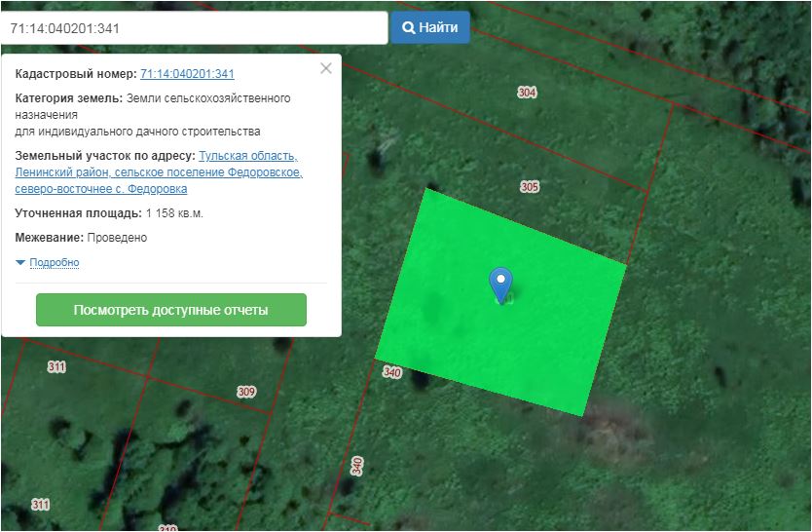Click parcel label 305 on map
This screenshot has height=532, width=812.
coord(530,186)
